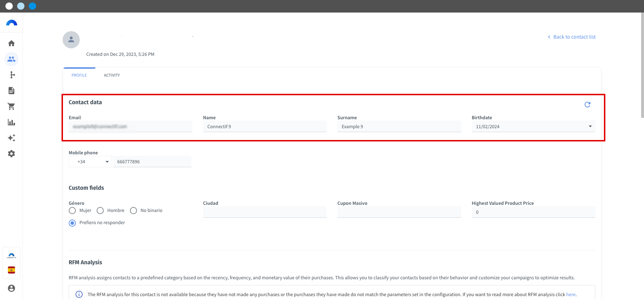Click the Highest Valued Product Price field
Screen dimensions: 644x299
pos(533,212)
